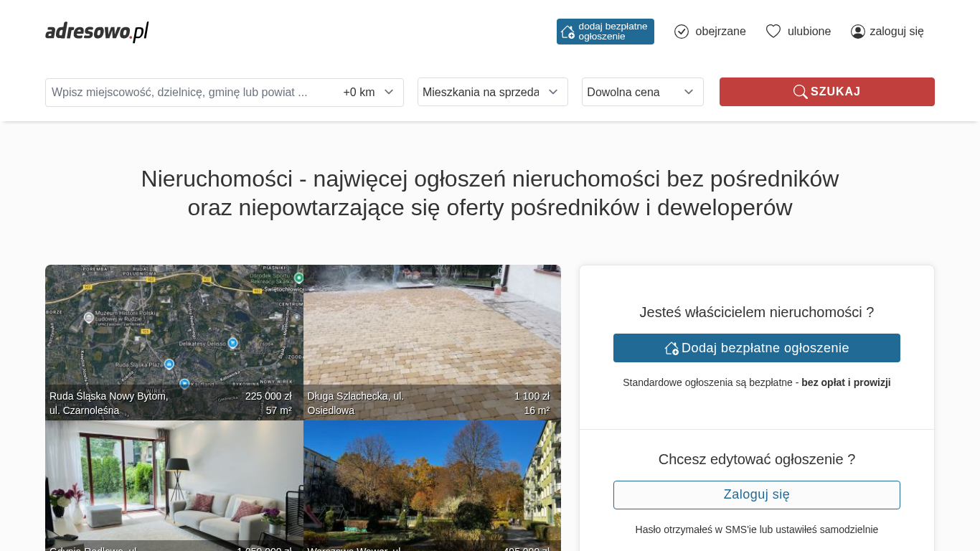Focus the location search input field
The width and height of the screenshot is (980, 551).
click(190, 93)
